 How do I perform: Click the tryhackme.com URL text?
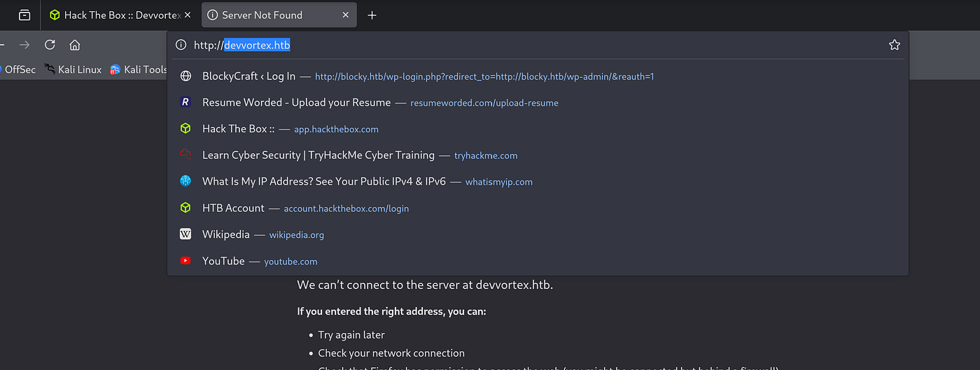coord(486,156)
